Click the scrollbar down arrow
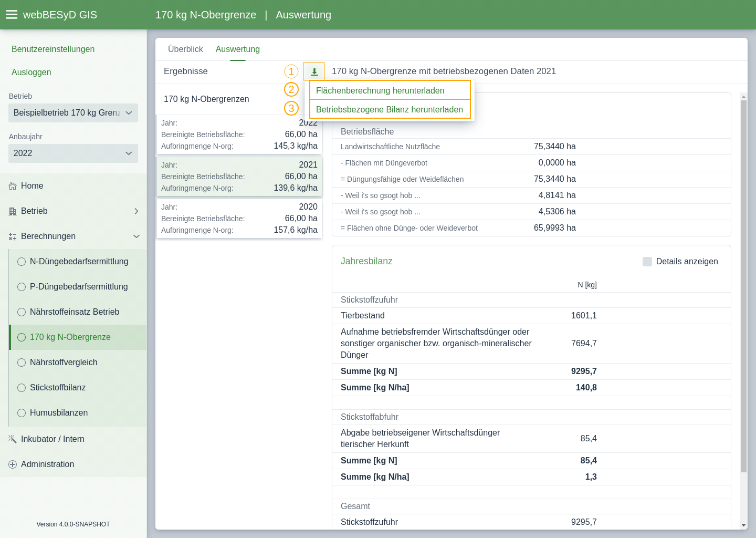Image resolution: width=756 pixels, height=538 pixels. [743, 525]
